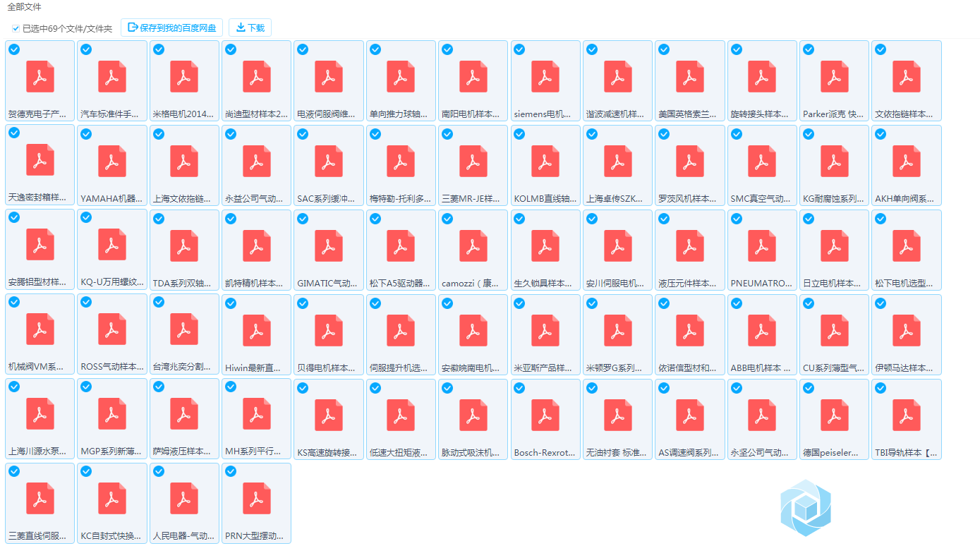
Task: Click the file name KC自封式快换
Action: 112,535
